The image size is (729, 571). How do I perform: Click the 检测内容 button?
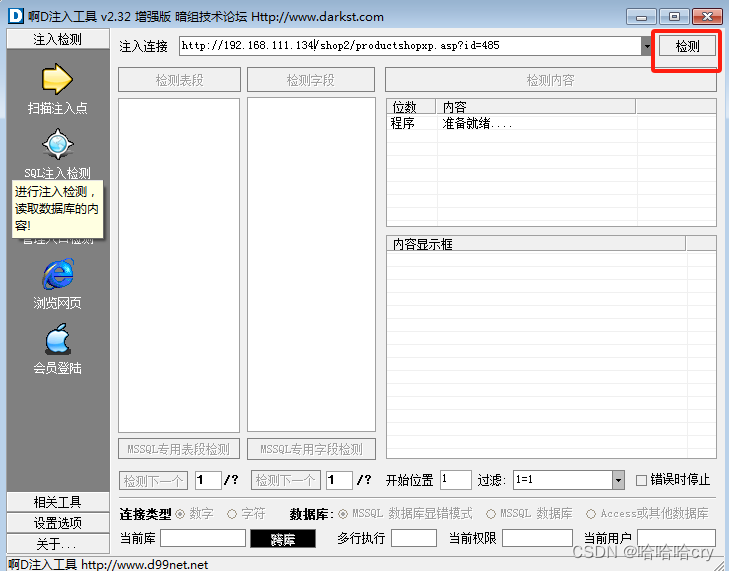coord(550,80)
